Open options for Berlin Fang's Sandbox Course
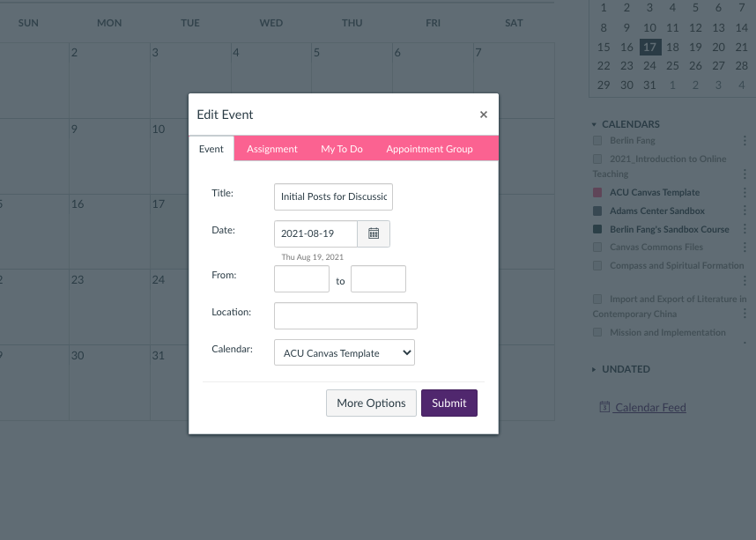 click(745, 230)
